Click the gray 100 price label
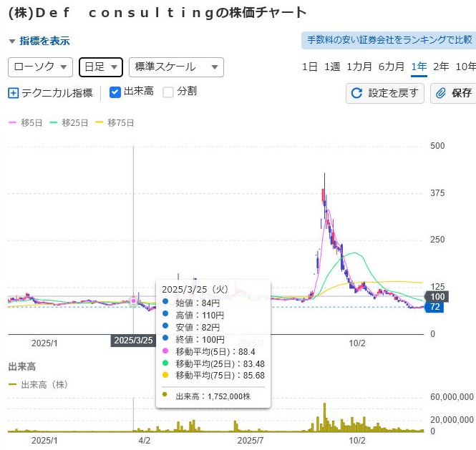Viewport: 476px width, 450px height. click(x=438, y=296)
